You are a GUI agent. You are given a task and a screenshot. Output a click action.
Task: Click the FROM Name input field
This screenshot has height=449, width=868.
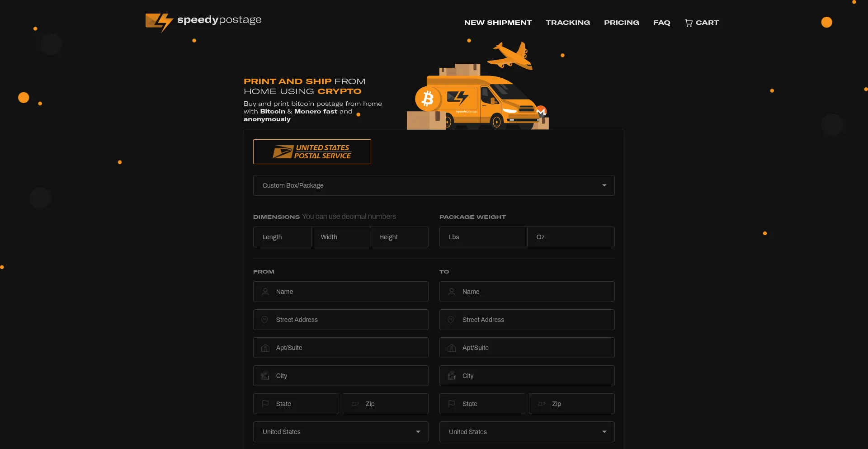point(341,292)
